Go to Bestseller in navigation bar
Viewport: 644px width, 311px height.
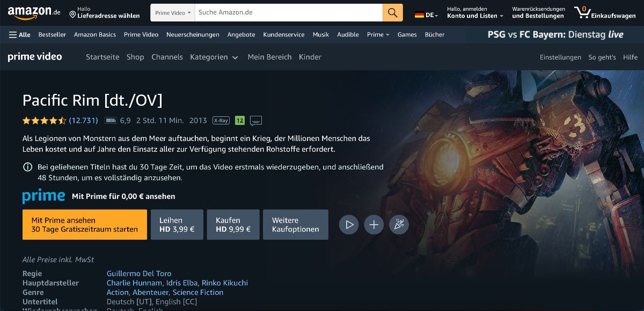52,34
